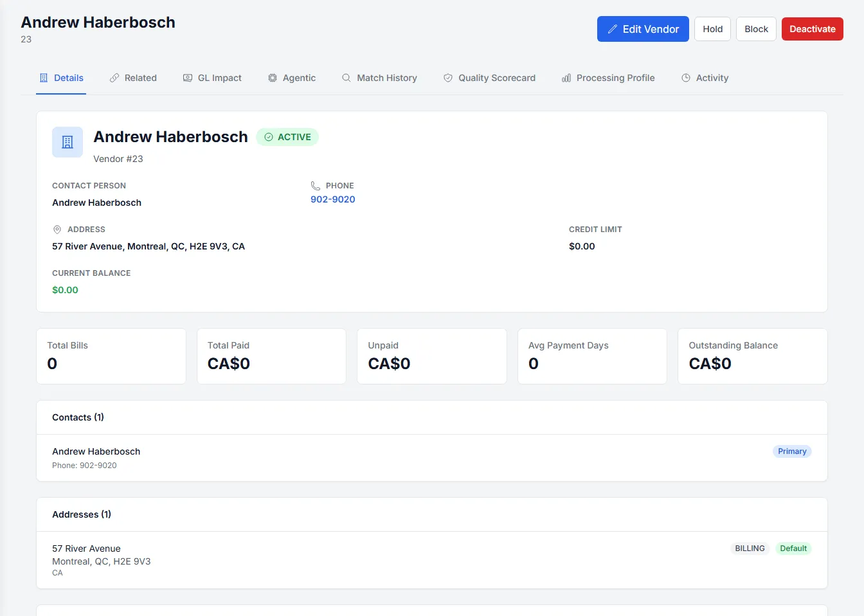Click the magnifier icon beside Match History
864x616 pixels.
click(x=346, y=78)
